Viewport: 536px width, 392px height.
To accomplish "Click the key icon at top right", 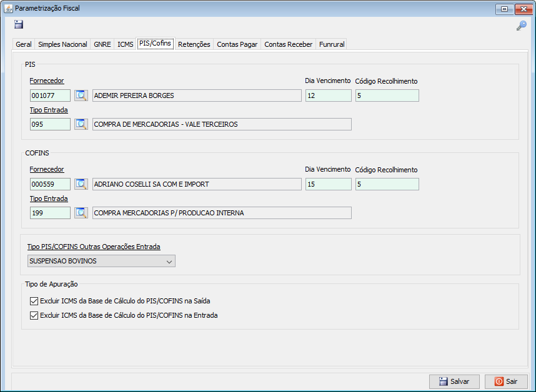I will tap(521, 26).
